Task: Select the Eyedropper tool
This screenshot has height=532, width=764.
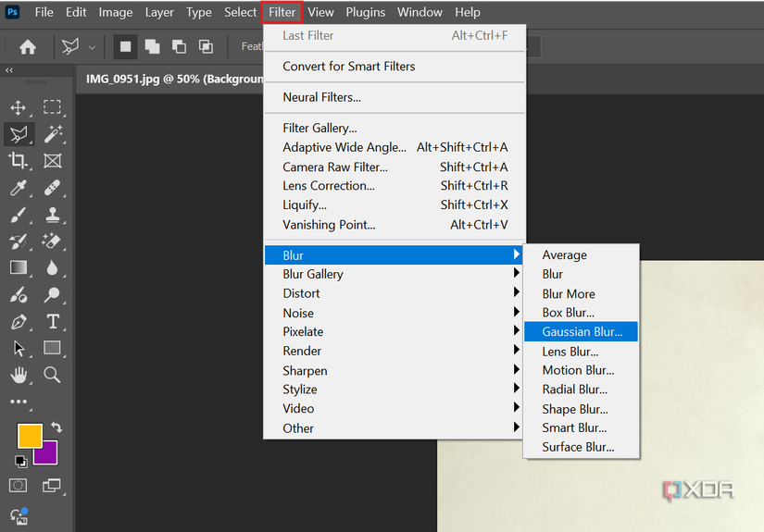Action: pos(18,188)
